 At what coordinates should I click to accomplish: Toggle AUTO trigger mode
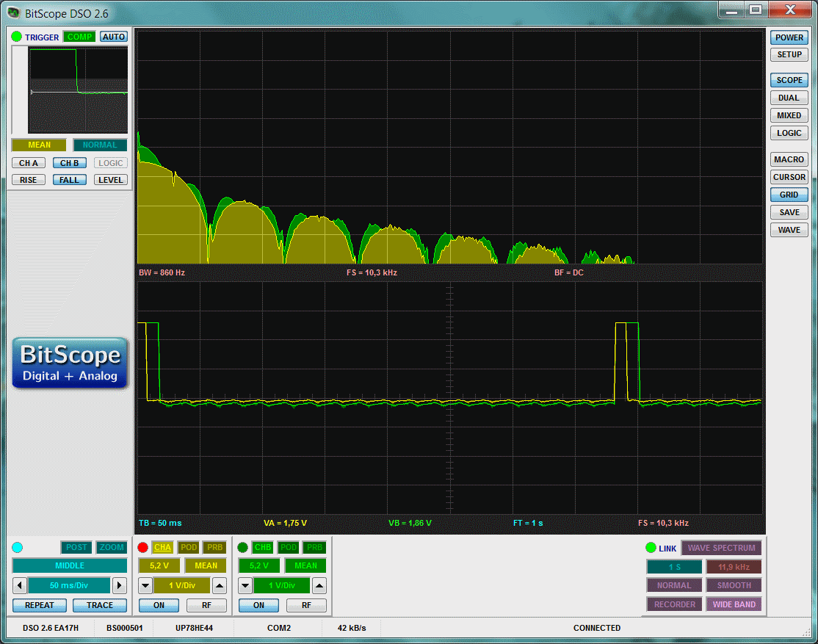coord(113,37)
